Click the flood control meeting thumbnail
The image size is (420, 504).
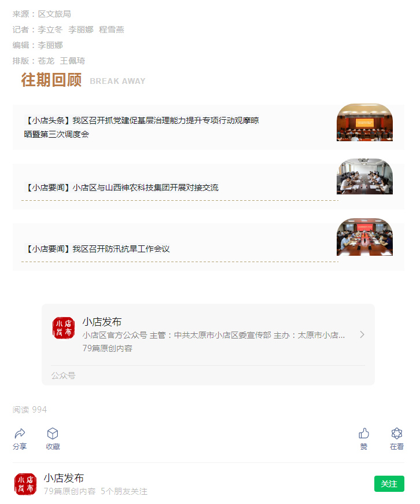(x=364, y=237)
